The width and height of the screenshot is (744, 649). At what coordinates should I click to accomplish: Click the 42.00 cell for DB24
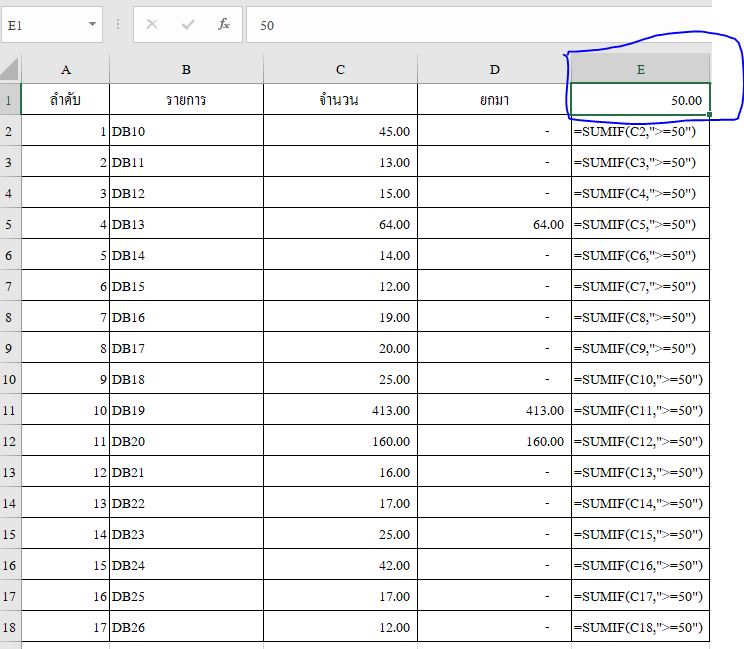tap(340, 565)
